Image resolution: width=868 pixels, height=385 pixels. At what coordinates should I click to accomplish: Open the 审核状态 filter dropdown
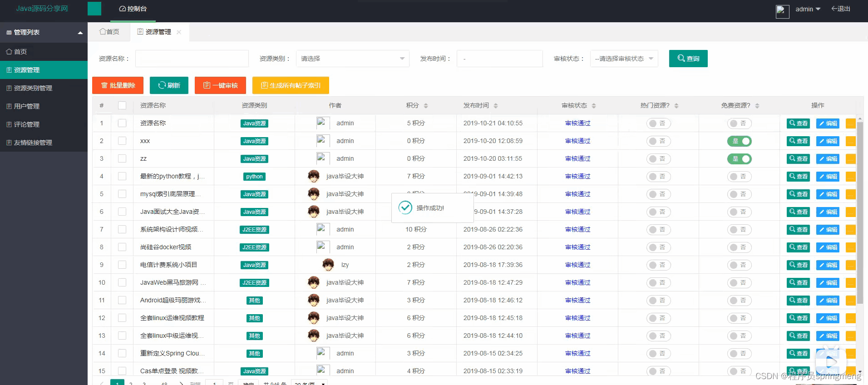coord(624,59)
